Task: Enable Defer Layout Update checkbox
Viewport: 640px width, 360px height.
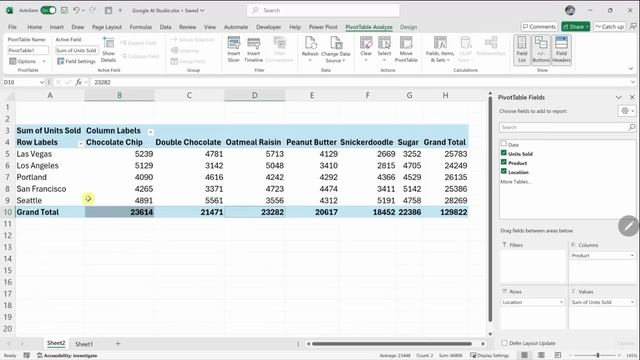Action: [504, 343]
